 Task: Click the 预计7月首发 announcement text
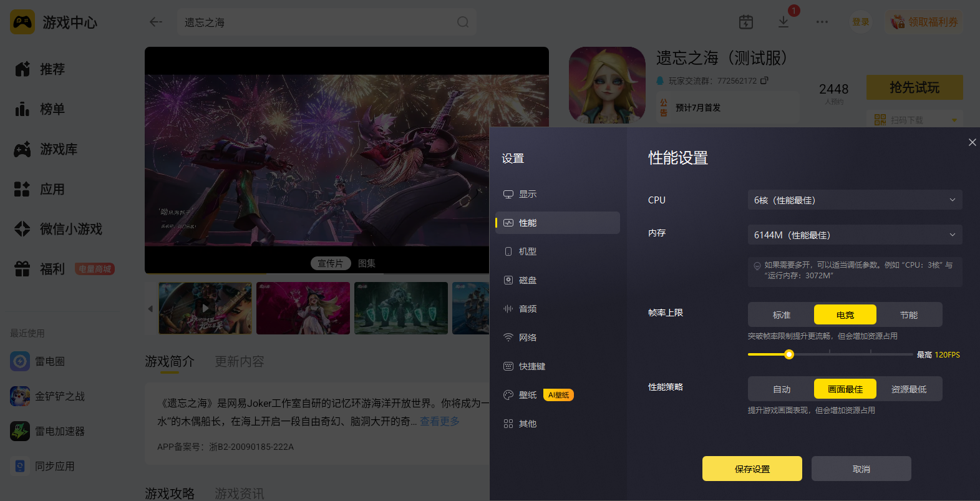tap(698, 108)
